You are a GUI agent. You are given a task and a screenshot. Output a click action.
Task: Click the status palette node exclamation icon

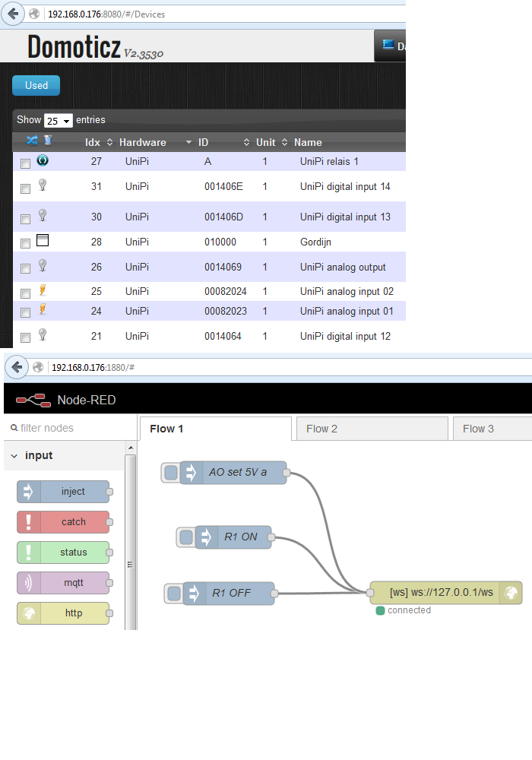[x=29, y=553]
